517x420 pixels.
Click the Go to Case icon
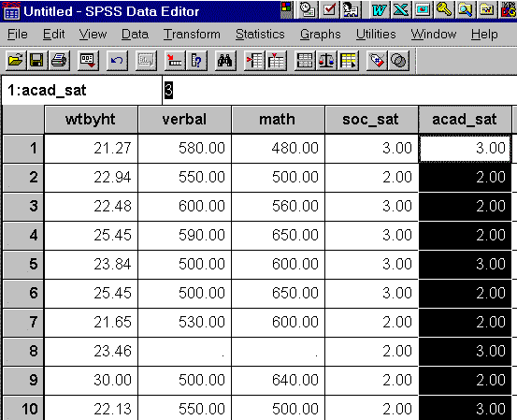point(175,61)
